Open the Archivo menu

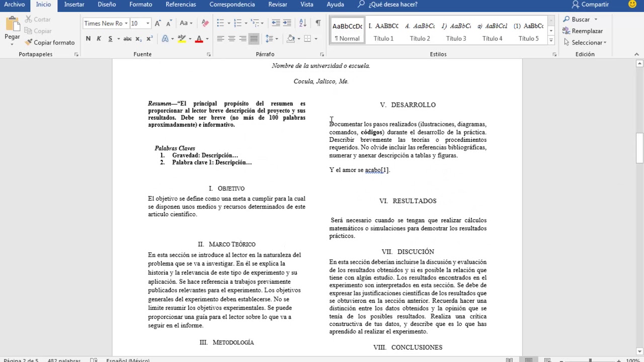[14, 5]
